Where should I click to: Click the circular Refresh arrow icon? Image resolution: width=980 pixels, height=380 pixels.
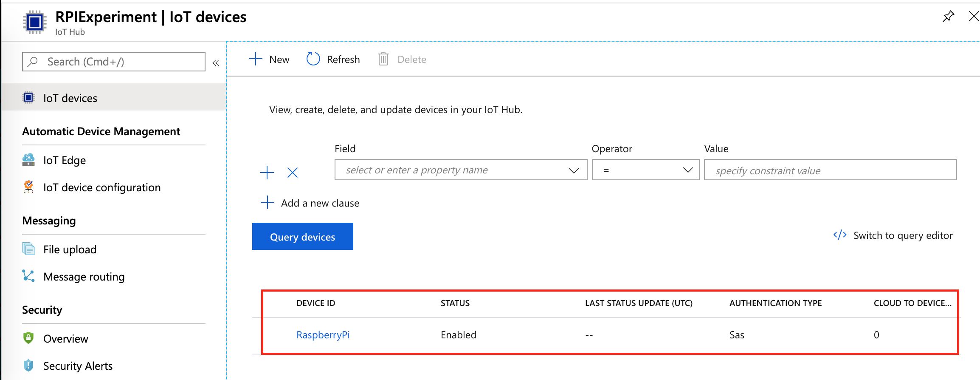(313, 59)
